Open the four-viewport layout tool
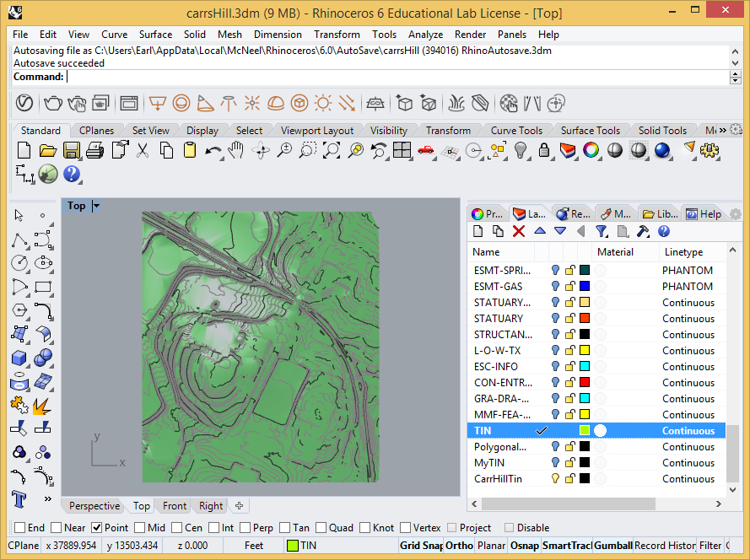Screen dimensions: 750x560 [x=402, y=151]
